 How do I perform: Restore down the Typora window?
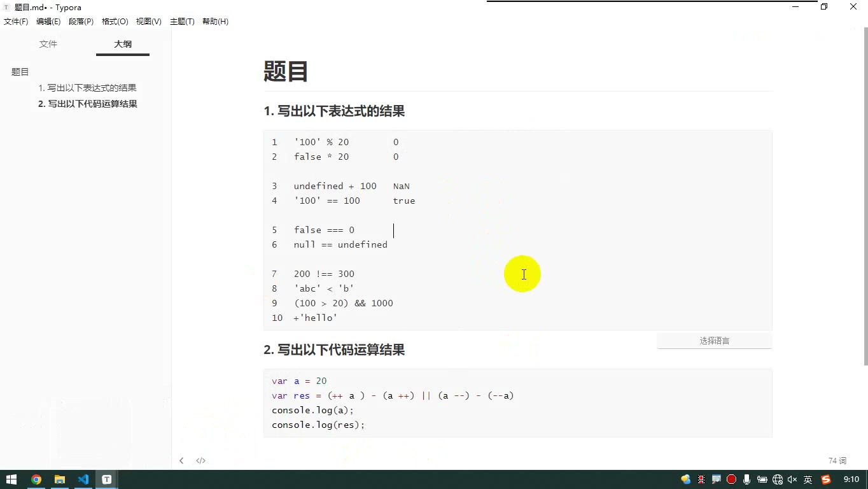824,7
